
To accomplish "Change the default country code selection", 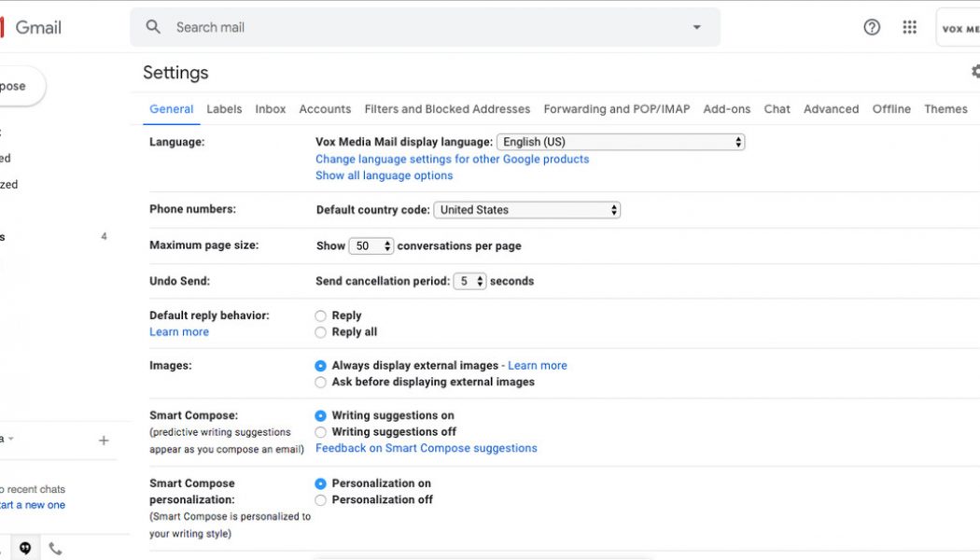I will point(526,209).
